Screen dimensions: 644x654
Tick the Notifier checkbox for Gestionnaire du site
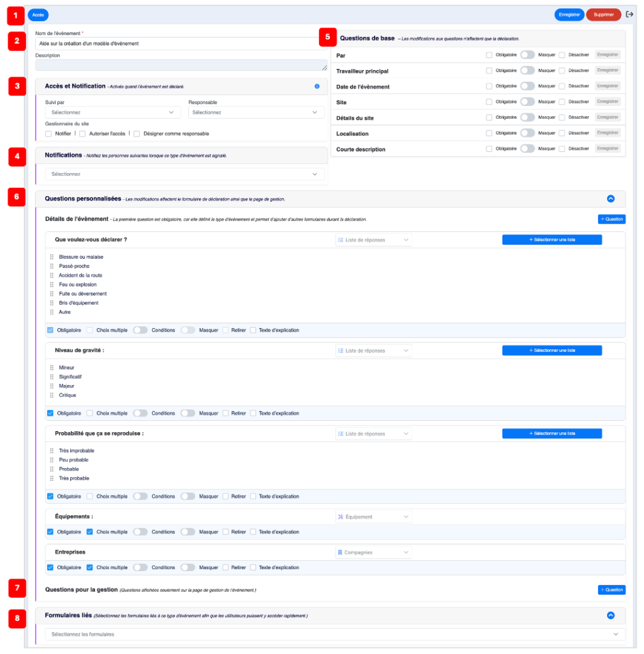(x=49, y=134)
